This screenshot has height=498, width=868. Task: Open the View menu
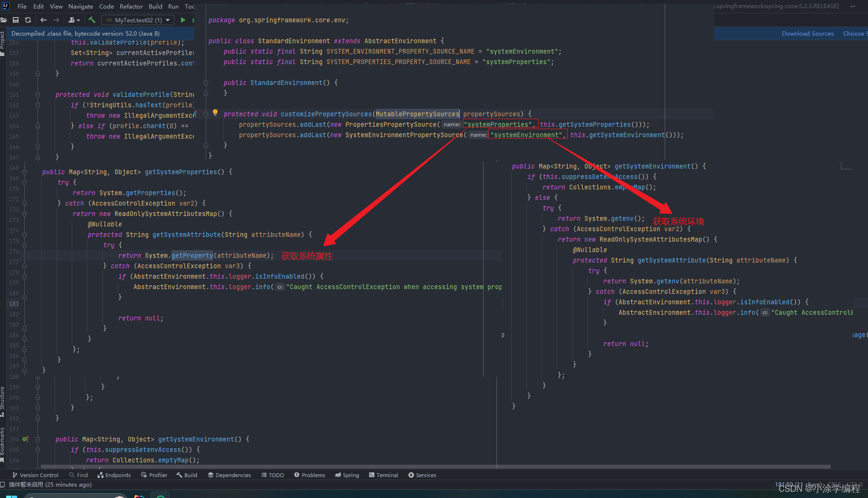coord(56,6)
